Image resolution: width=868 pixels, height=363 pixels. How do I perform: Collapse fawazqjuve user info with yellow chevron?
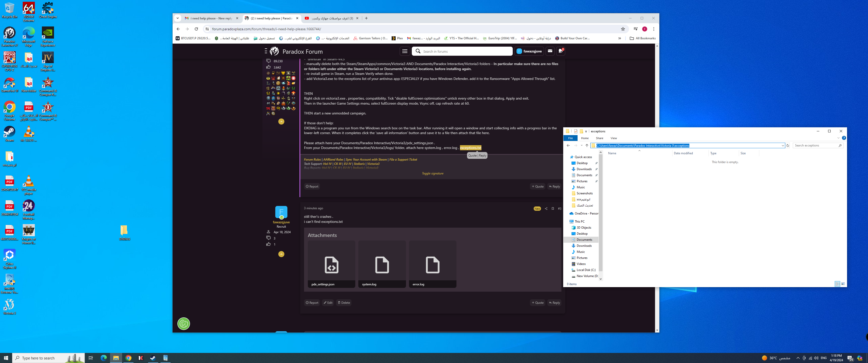coord(281,254)
